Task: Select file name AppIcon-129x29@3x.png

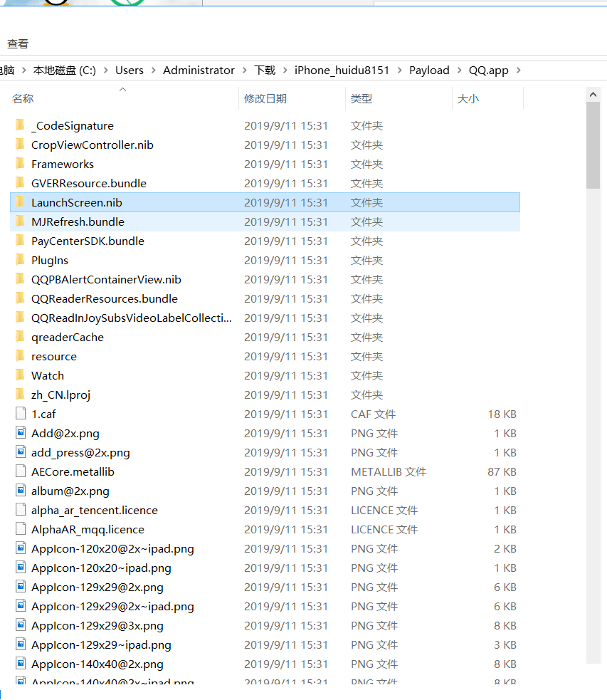Action: pos(97,625)
